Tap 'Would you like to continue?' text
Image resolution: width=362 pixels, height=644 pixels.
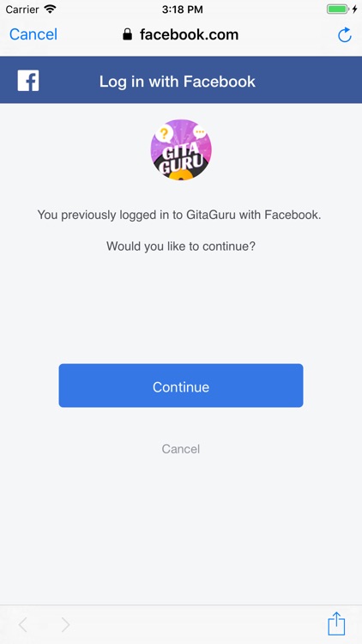pyautogui.click(x=181, y=246)
